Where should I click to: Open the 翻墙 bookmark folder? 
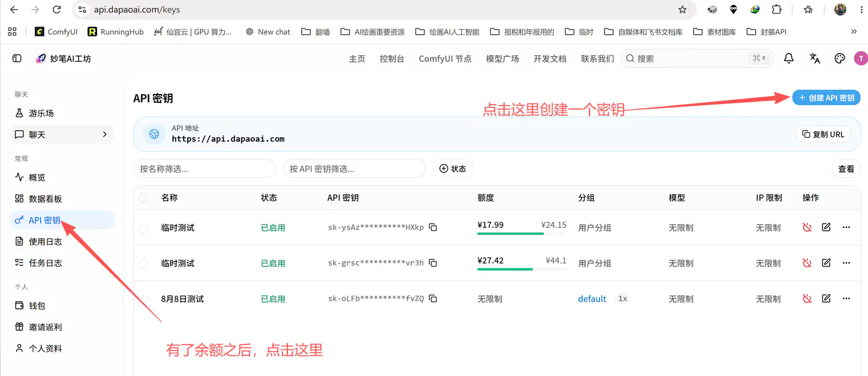[316, 31]
